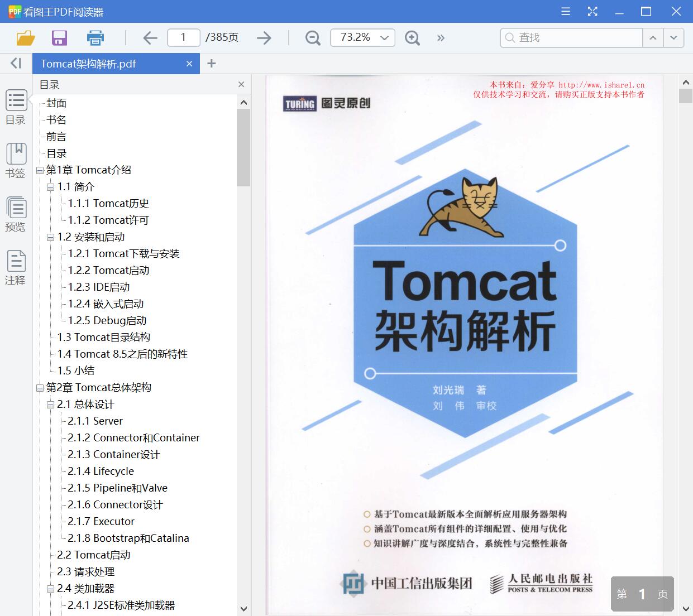
Task: Go to next page arrow
Action: click(264, 38)
